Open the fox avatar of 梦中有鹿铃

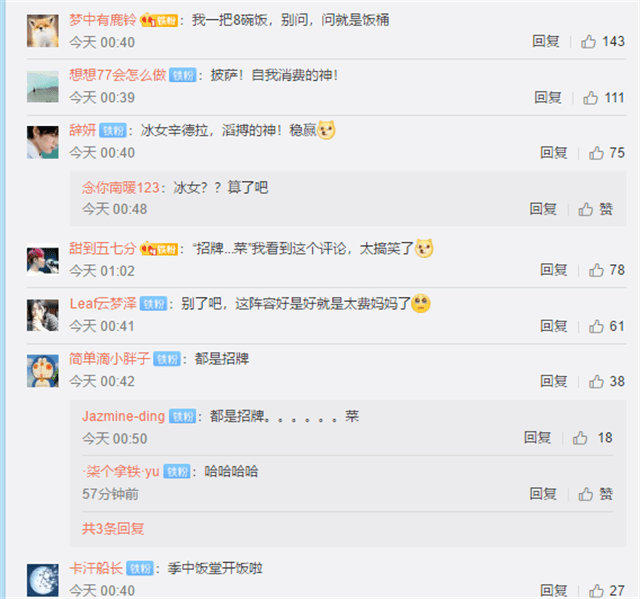tap(43, 31)
